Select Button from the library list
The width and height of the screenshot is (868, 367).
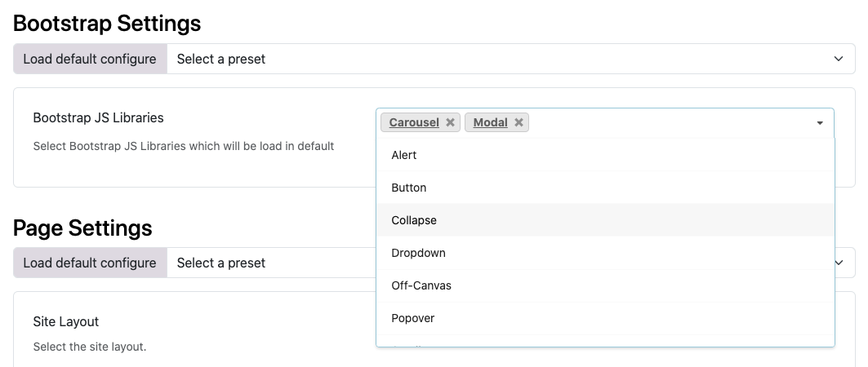point(605,188)
